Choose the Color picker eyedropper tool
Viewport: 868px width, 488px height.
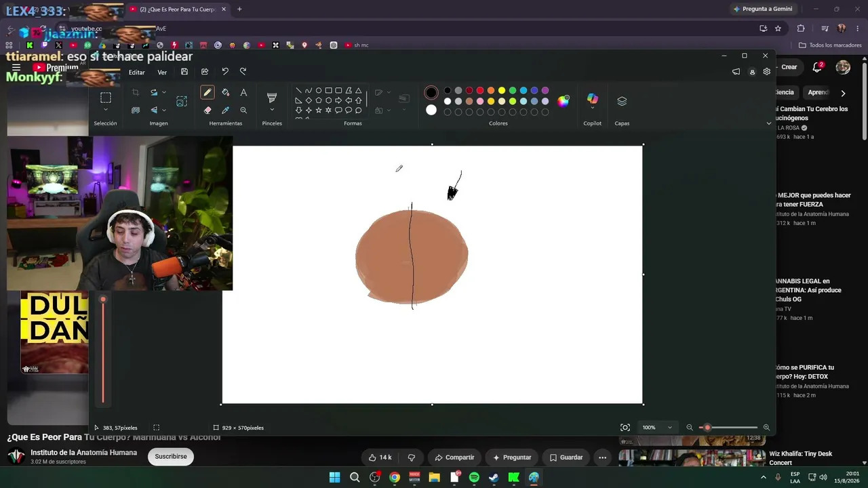coord(226,110)
